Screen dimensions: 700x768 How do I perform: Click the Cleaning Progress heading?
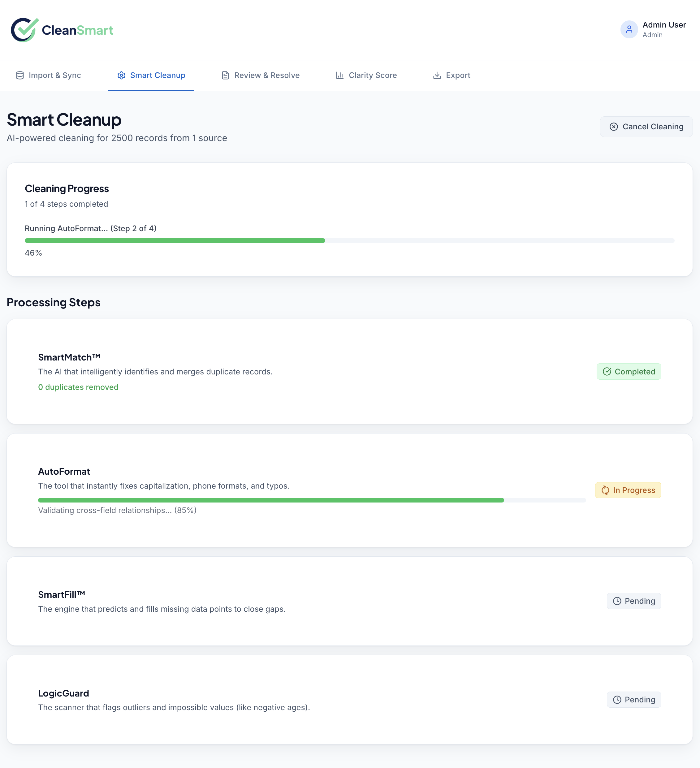[x=67, y=188]
